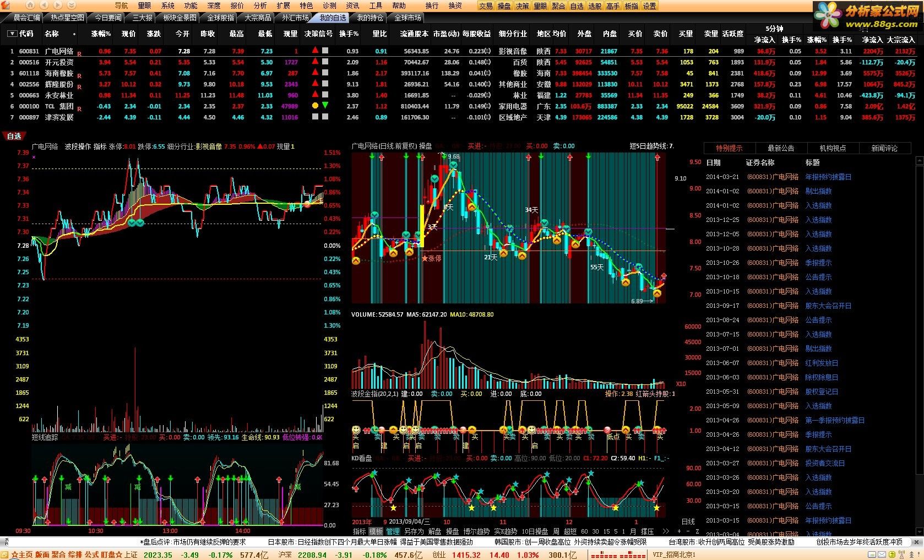This screenshot has height=560, width=924.
Task: Open 设置 settings from the top toolbar
Action: click(649, 6)
